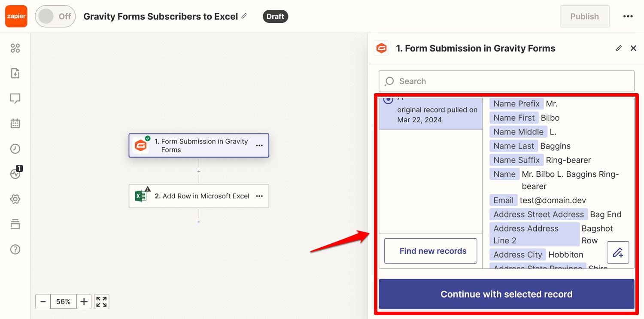Image resolution: width=644 pixels, height=319 pixels.
Task: Select the record A radio button
Action: (388, 100)
